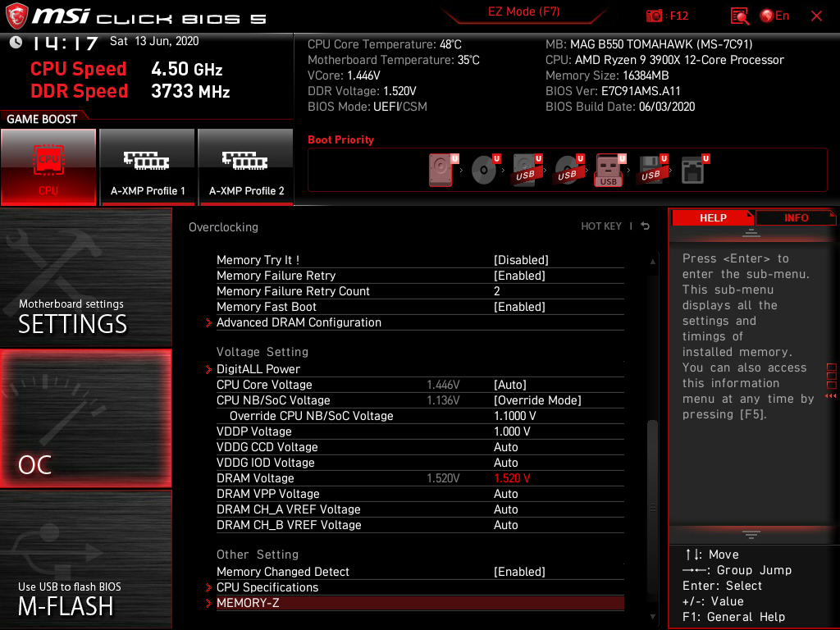Select VDDG CCD Voltage Auto value
840x630 pixels.
(505, 447)
